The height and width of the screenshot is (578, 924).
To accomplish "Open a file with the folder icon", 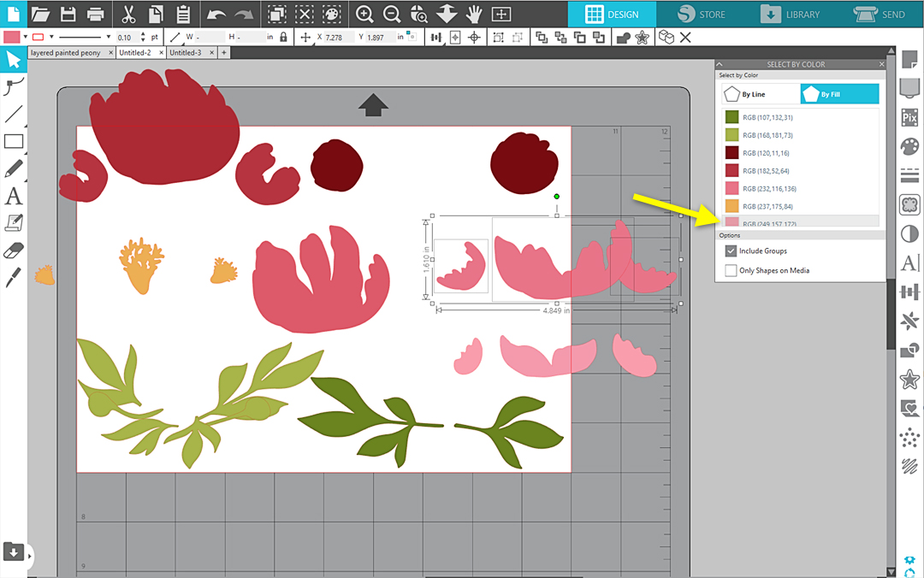I will [40, 14].
